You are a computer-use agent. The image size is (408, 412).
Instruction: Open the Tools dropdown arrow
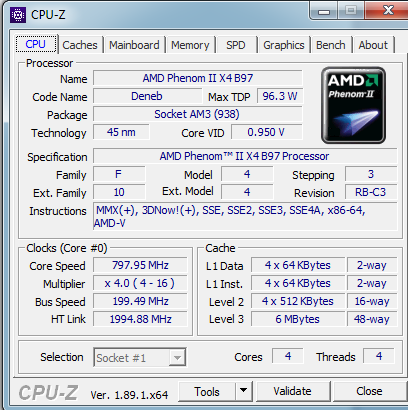244,391
